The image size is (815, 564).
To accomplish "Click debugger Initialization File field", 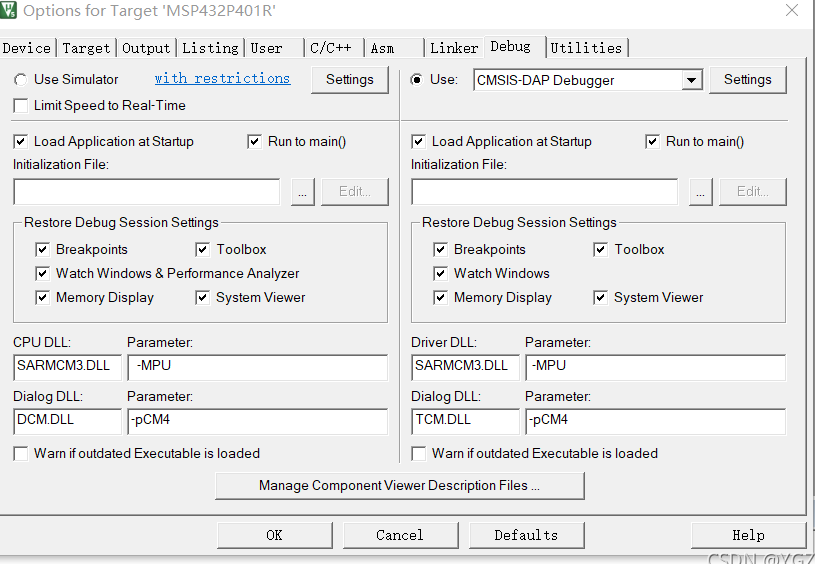I will 545,192.
